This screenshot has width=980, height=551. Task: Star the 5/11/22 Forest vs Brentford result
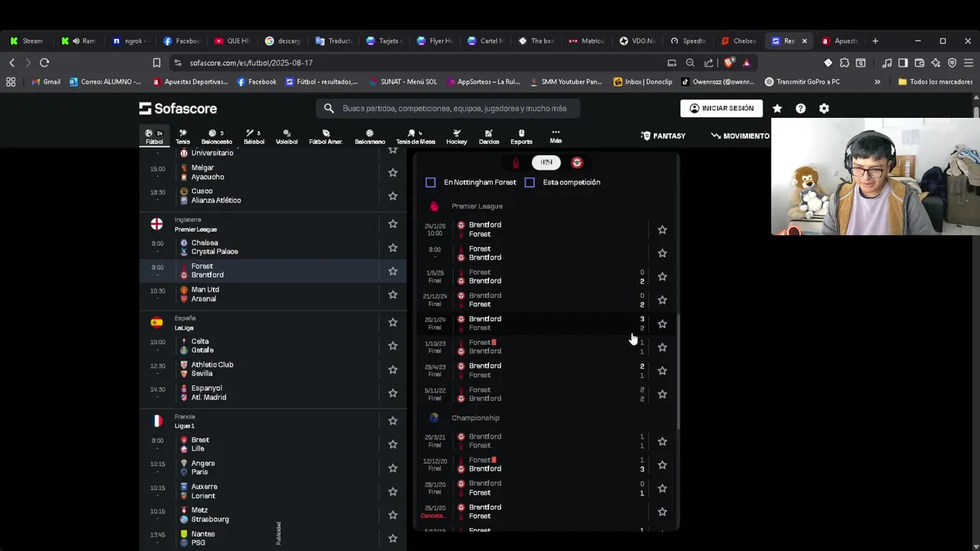(662, 394)
